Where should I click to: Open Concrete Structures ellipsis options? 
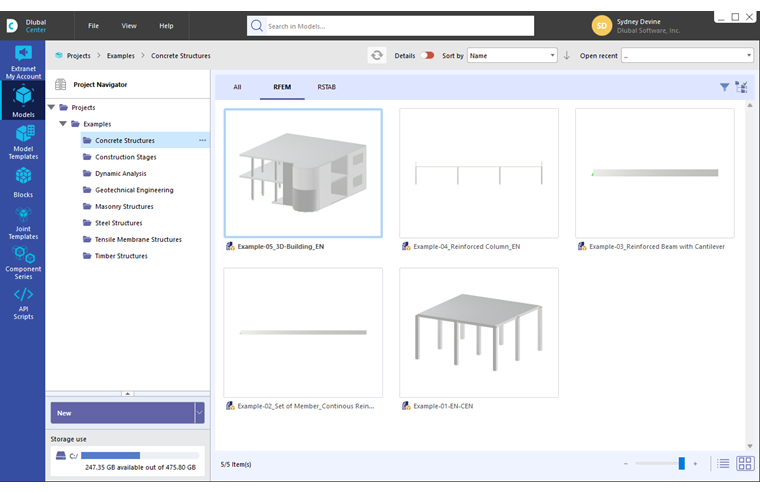[x=203, y=140]
